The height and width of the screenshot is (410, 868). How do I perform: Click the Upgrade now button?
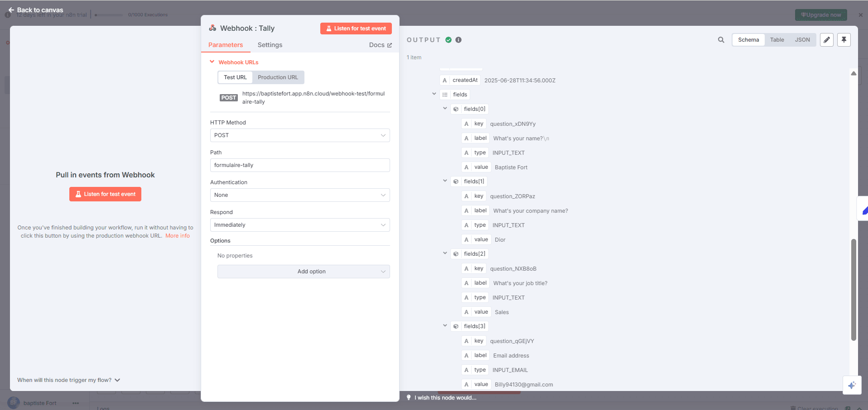[x=821, y=15]
